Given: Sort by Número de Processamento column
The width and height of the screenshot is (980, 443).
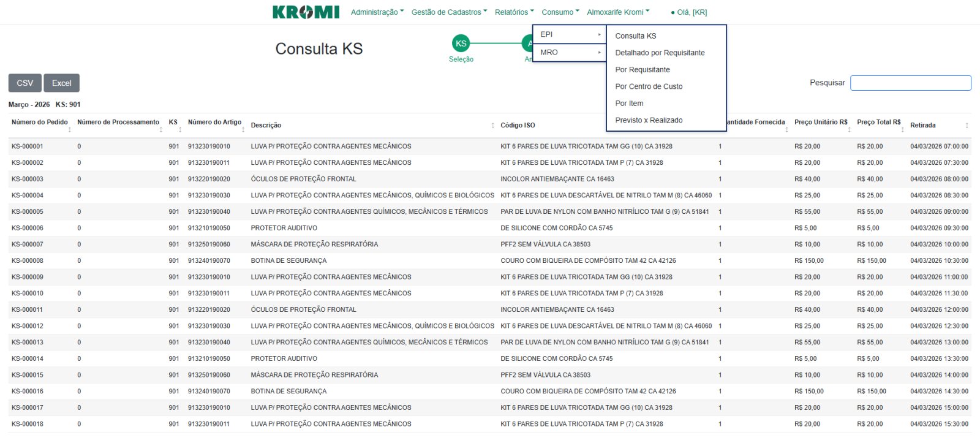Looking at the screenshot, I should [x=119, y=124].
